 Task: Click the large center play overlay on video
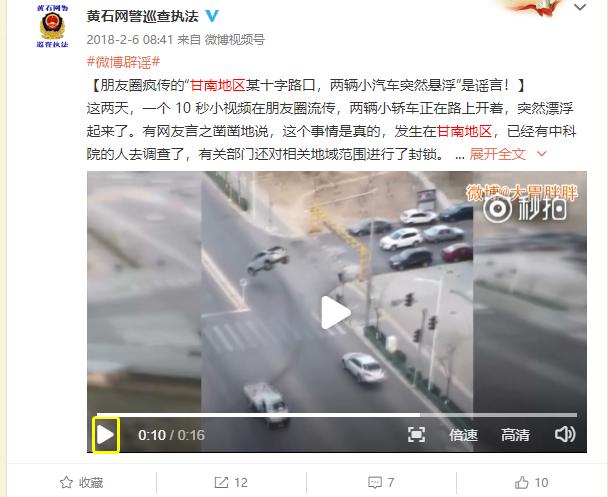(x=335, y=312)
